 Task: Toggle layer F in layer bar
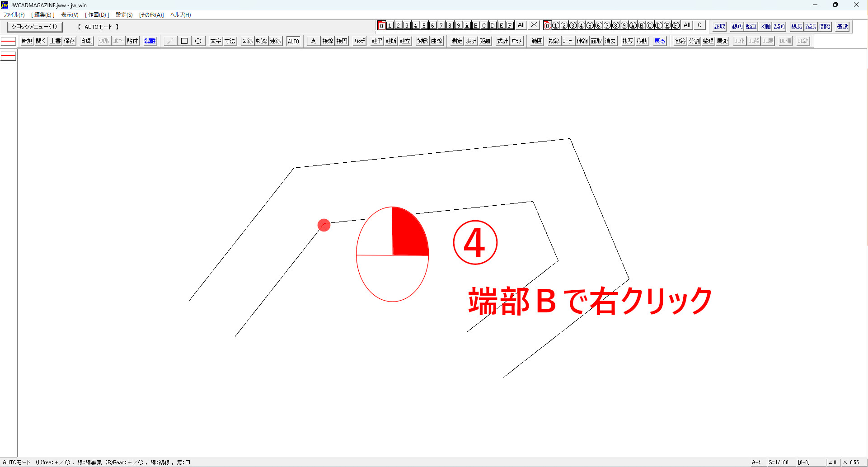tap(510, 26)
